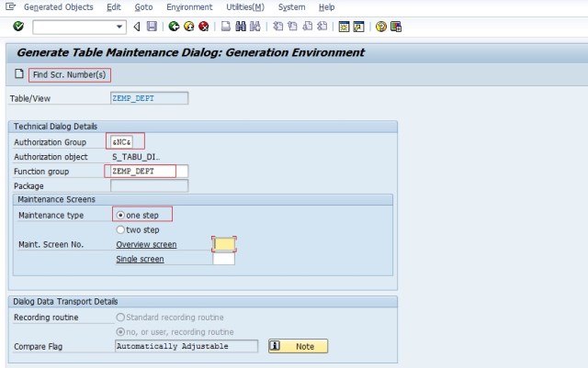Click the Create New Session icon
Viewport: 588px width, 368px height.
click(x=344, y=27)
